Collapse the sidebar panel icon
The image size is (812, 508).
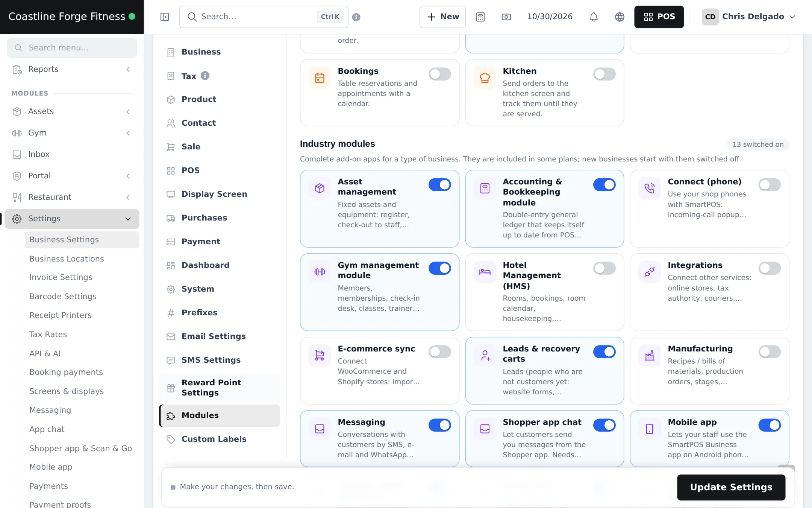click(164, 17)
